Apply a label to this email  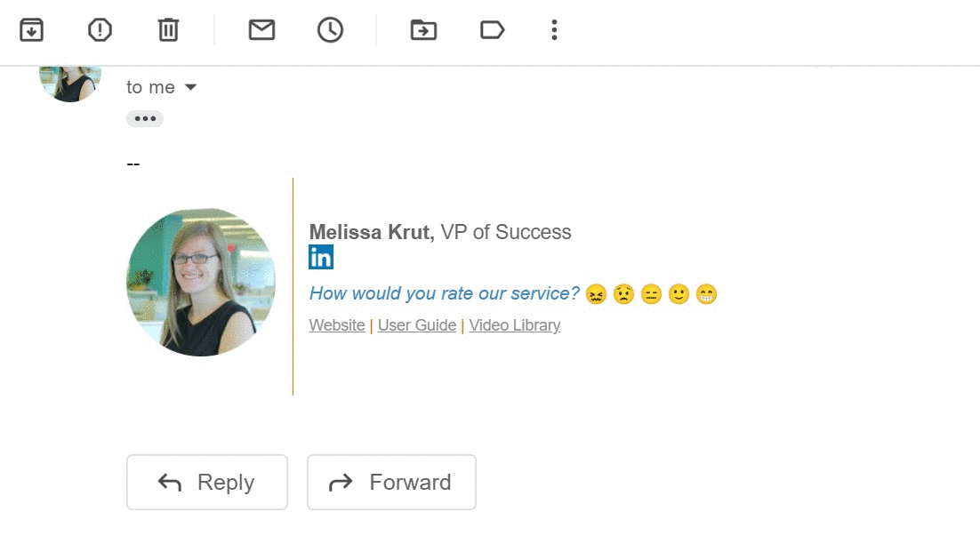pyautogui.click(x=493, y=29)
